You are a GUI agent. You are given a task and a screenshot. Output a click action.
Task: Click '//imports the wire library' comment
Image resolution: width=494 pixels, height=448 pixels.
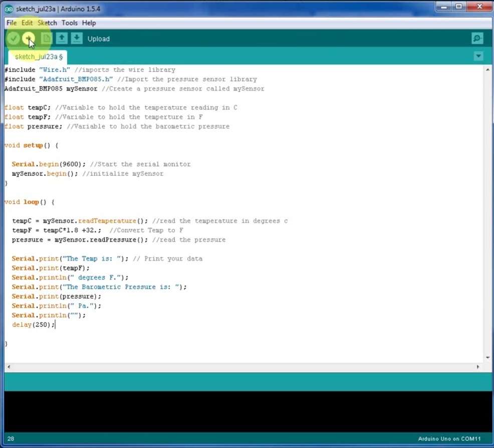(x=125, y=70)
